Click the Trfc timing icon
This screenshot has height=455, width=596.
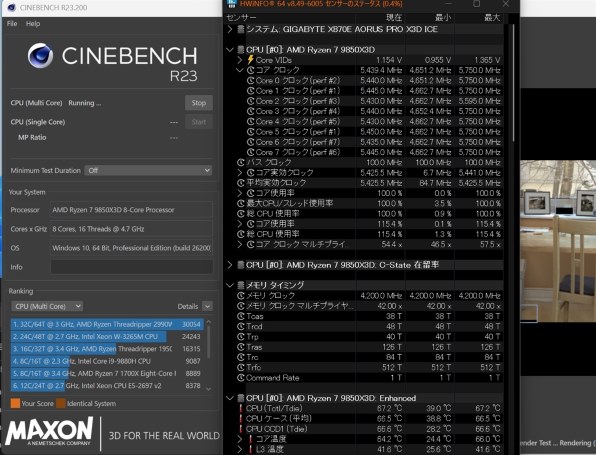241,368
